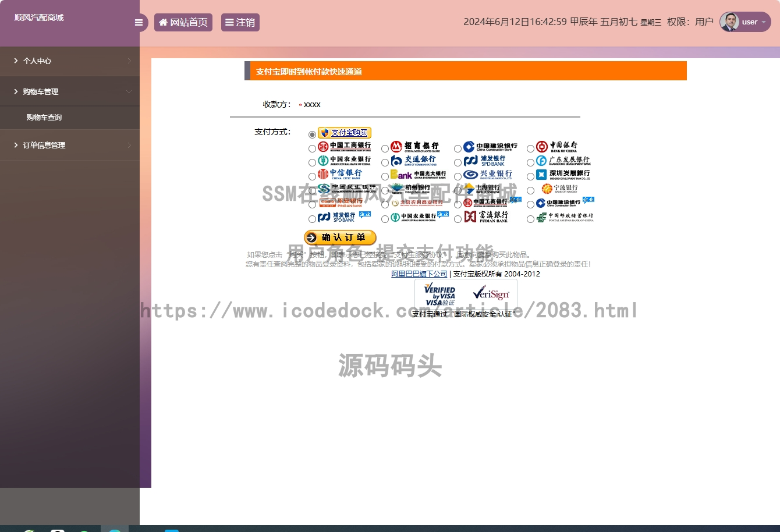Open the 阿里巴巴旗下公司 link

tap(419, 274)
